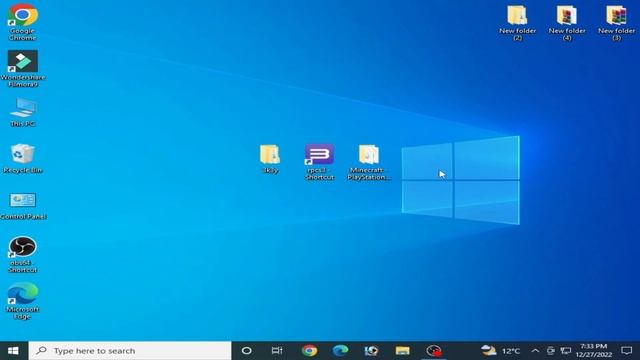Select the New folder (3) archive icon

(616, 23)
